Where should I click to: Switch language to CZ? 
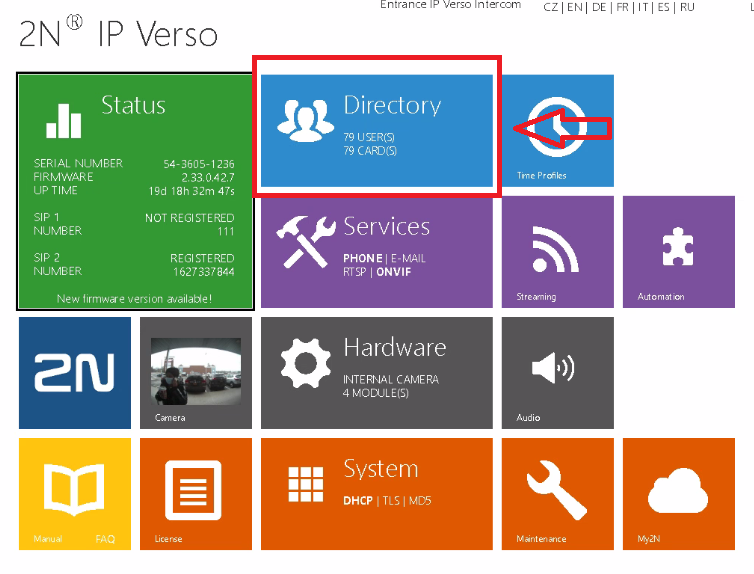coord(551,7)
